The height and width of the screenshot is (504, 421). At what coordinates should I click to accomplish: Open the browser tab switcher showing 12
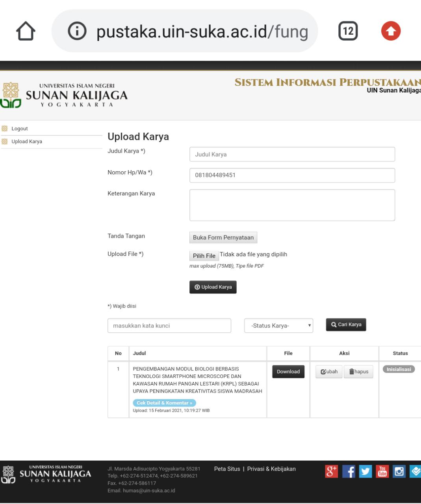[348, 31]
